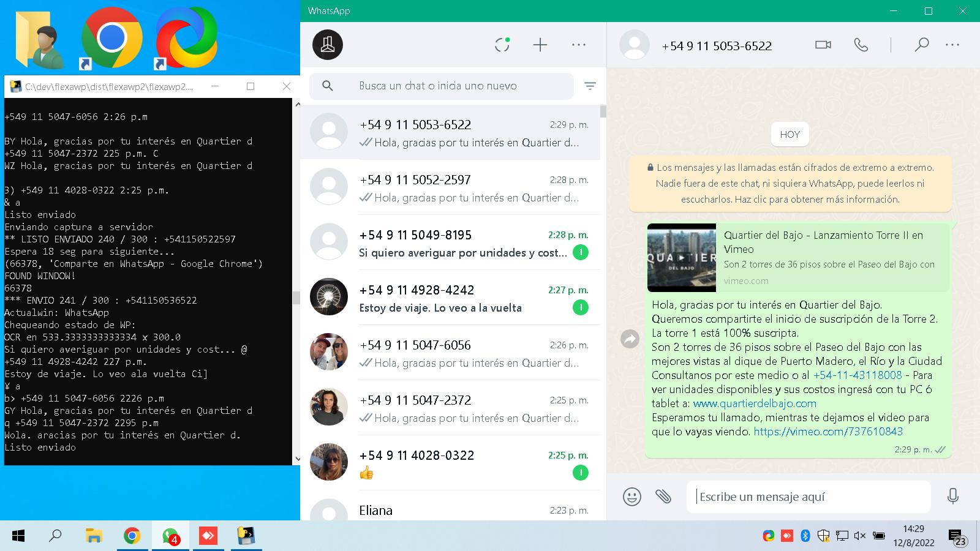This screenshot has height=551, width=980.
Task: Click console window scroll down arrow
Action: 298,459
